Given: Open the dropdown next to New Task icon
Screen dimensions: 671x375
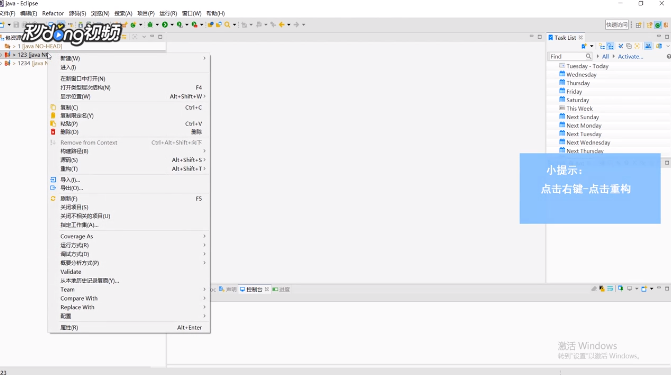Looking at the screenshot, I should (x=591, y=46).
